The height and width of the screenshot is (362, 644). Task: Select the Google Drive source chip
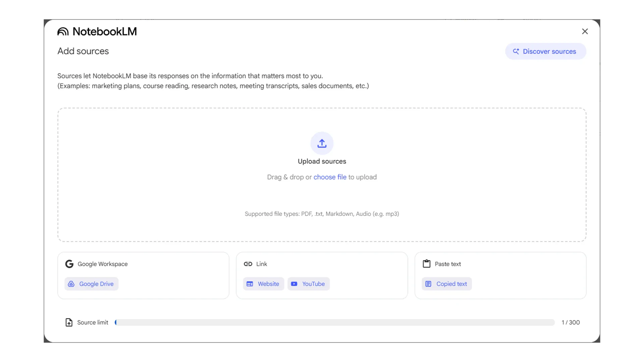click(x=91, y=284)
